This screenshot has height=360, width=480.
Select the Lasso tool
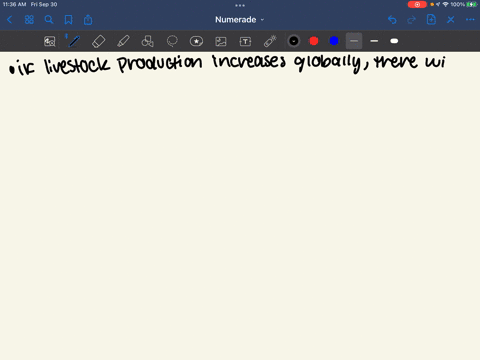click(172, 41)
